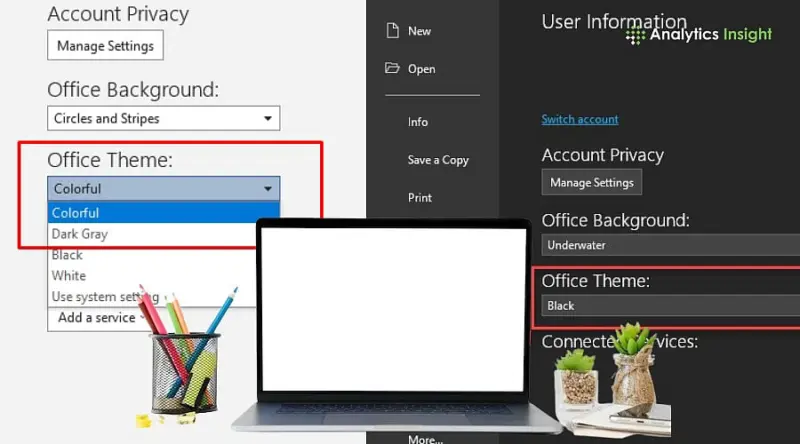Select the White theme option

pos(69,275)
